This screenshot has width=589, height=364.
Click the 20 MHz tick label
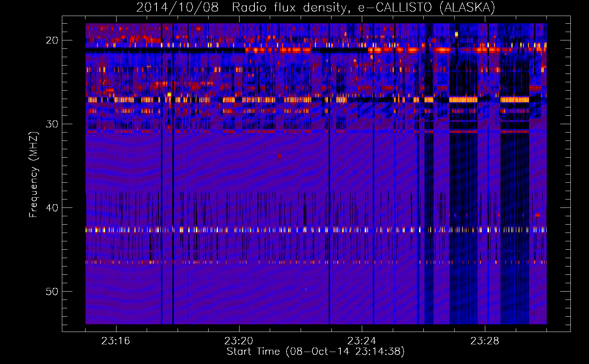click(x=52, y=40)
